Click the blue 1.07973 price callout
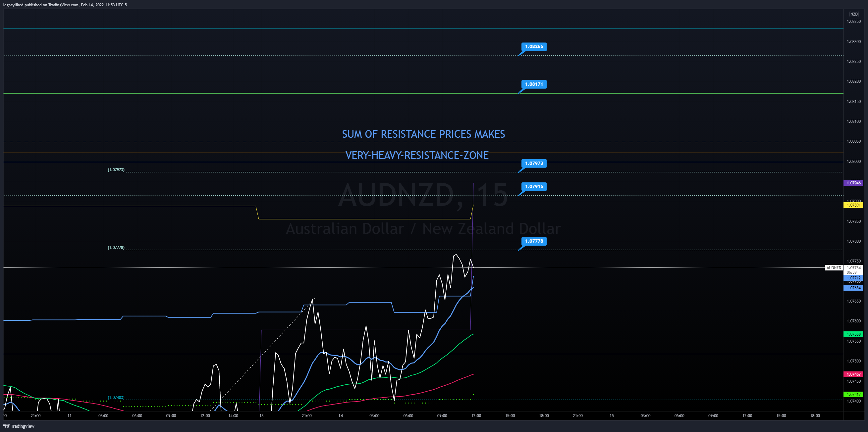This screenshot has width=868, height=432. [x=534, y=163]
